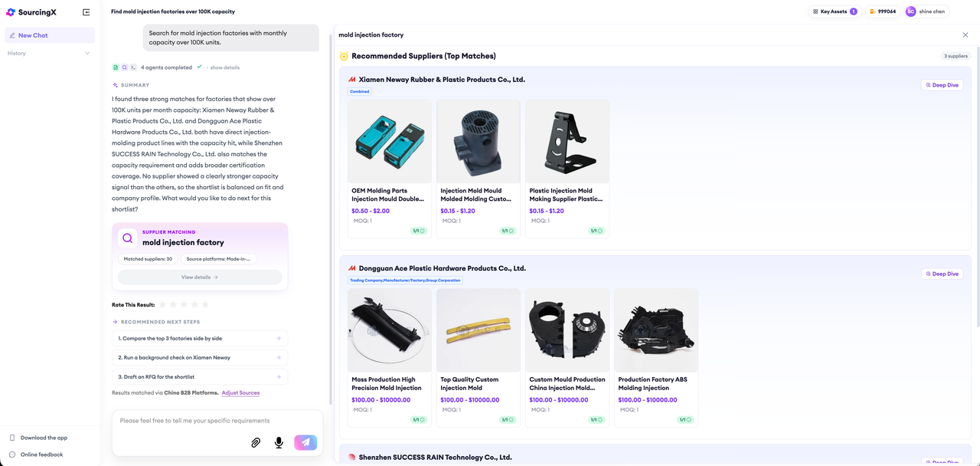Click Download the app
The image size is (980, 466).
[x=44, y=438]
